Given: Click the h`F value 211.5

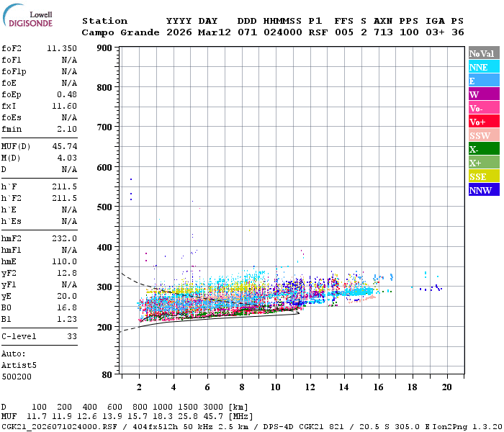Looking at the screenshot, I should pyautogui.click(x=64, y=186).
